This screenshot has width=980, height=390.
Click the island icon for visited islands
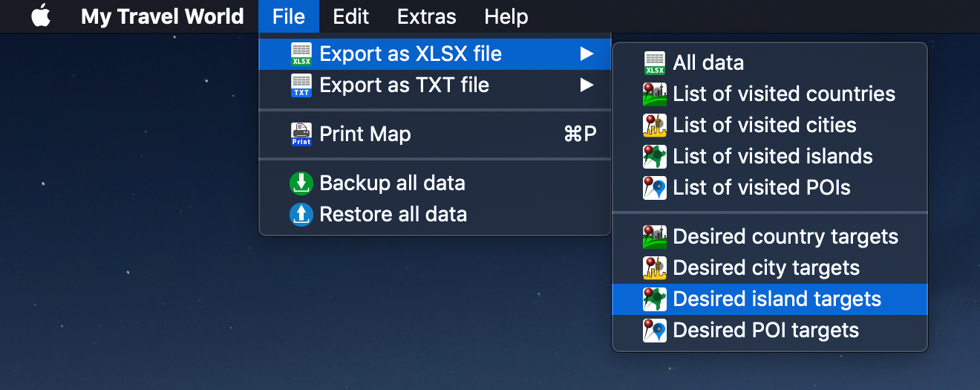(655, 157)
